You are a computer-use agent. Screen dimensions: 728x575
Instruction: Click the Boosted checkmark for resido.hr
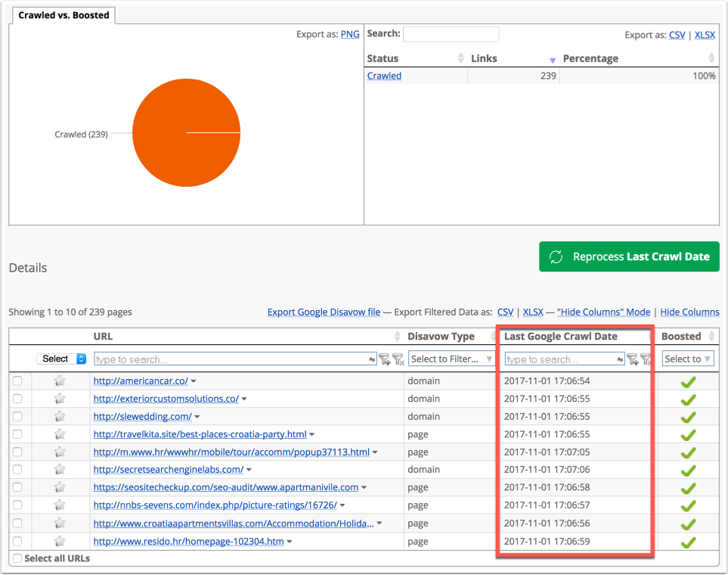click(688, 542)
